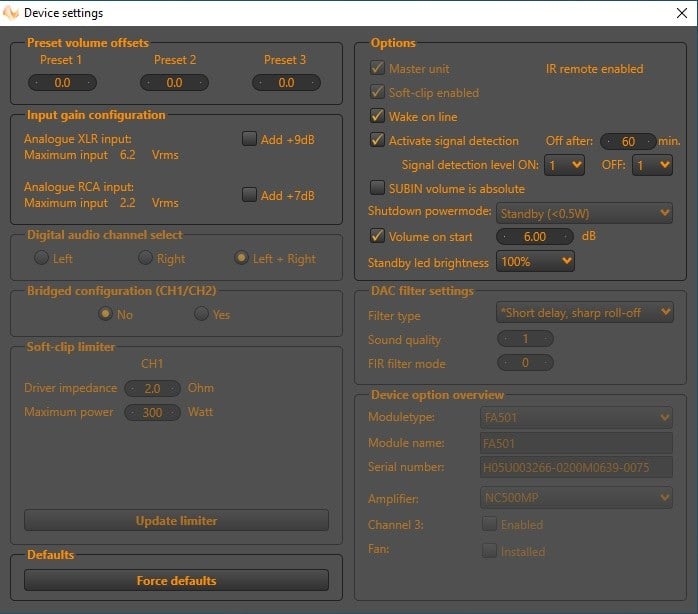The image size is (698, 614).
Task: Click the Force defaults button
Action: (176, 580)
